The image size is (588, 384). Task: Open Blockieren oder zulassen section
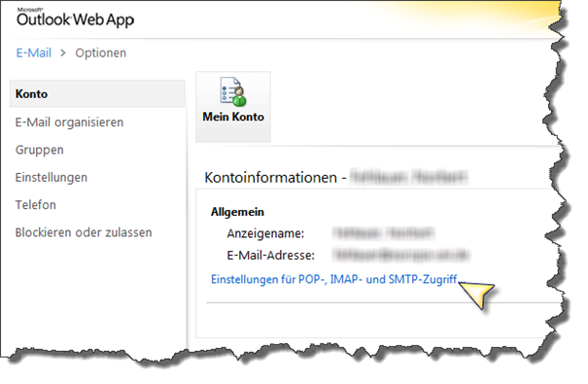(x=84, y=232)
